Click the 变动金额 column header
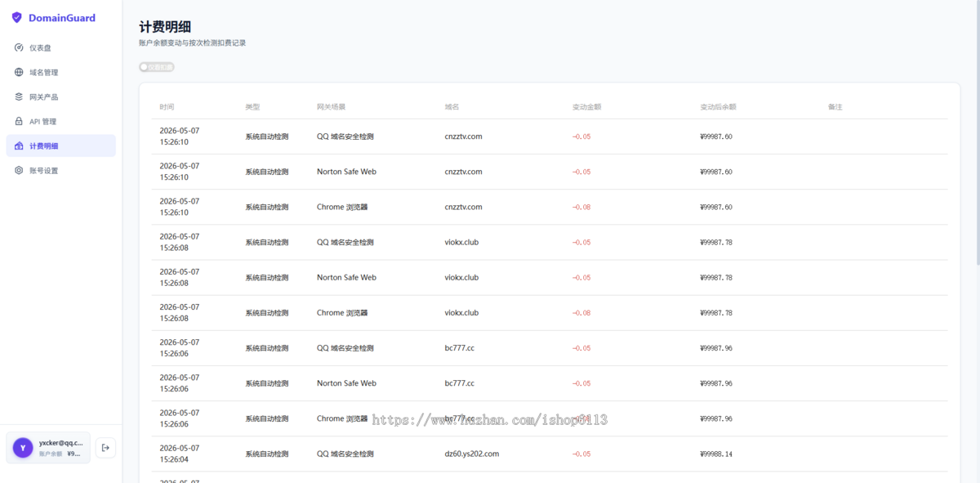 587,107
